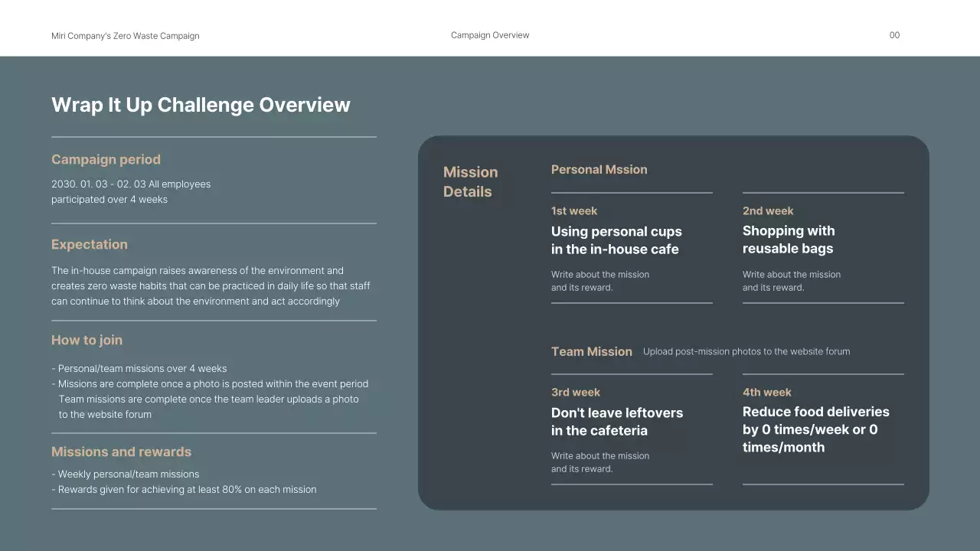Select mission title Don't leave leftovers in the cafeteria

[x=617, y=422]
